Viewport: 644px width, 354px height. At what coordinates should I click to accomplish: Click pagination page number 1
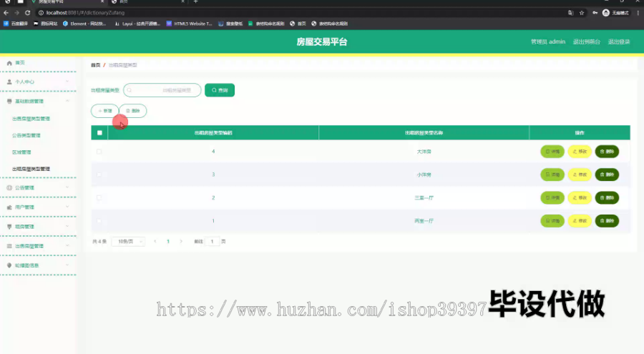pyautogui.click(x=168, y=242)
